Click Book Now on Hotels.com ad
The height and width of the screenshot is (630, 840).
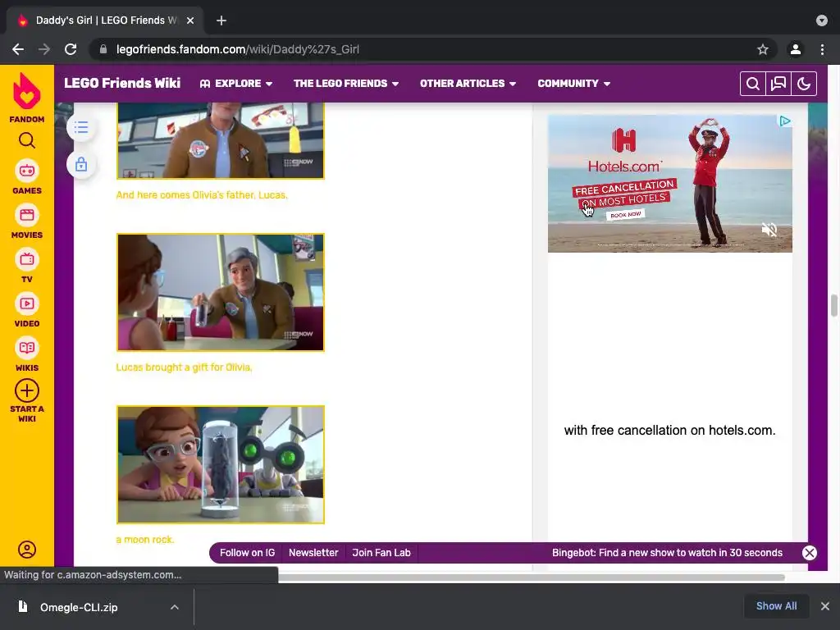(x=626, y=214)
